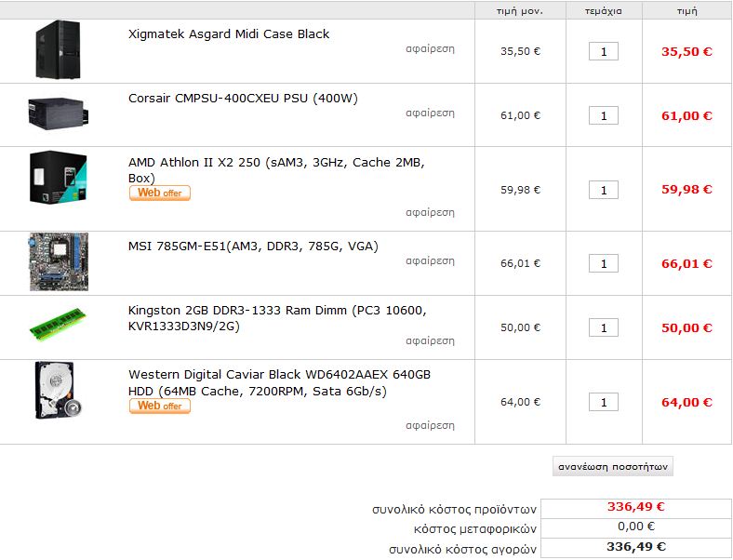This screenshot has height=560, width=733.
Task: Click the Kingston RAM stick image
Action: 58,324
